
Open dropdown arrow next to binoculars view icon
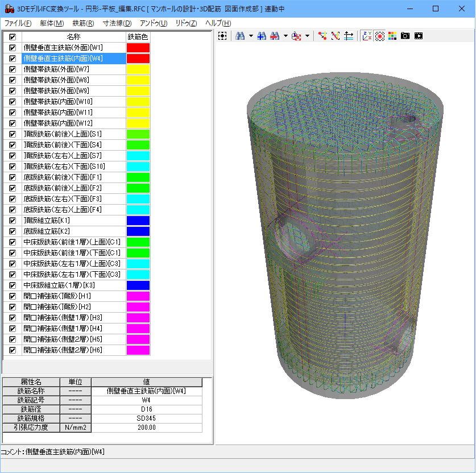[x=251, y=36]
